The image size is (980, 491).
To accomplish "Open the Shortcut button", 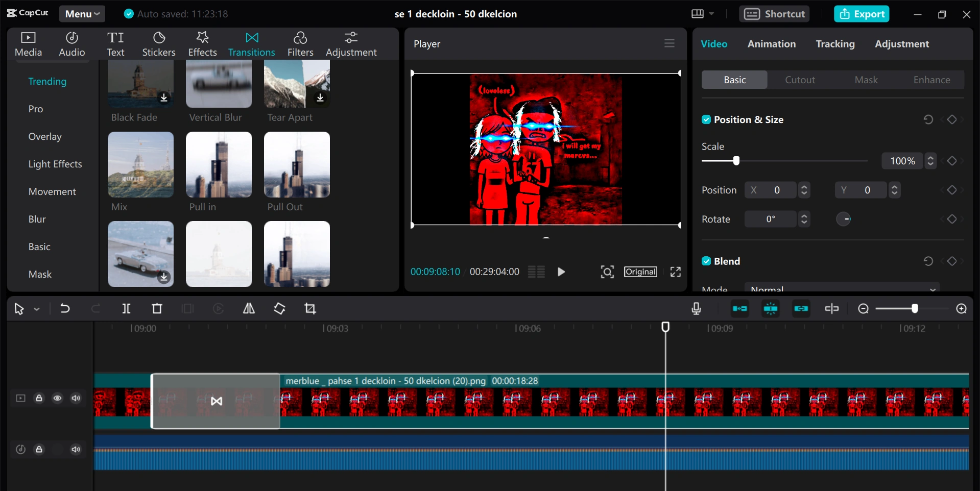I will (774, 14).
